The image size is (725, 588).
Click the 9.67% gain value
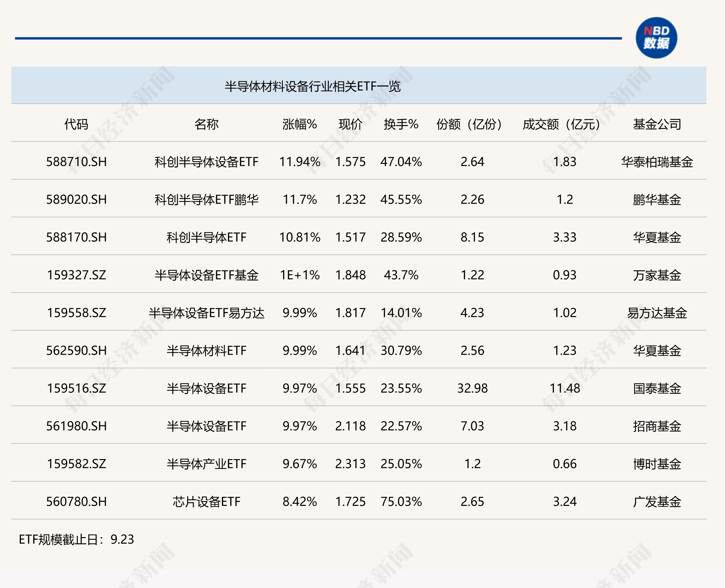[x=300, y=464]
